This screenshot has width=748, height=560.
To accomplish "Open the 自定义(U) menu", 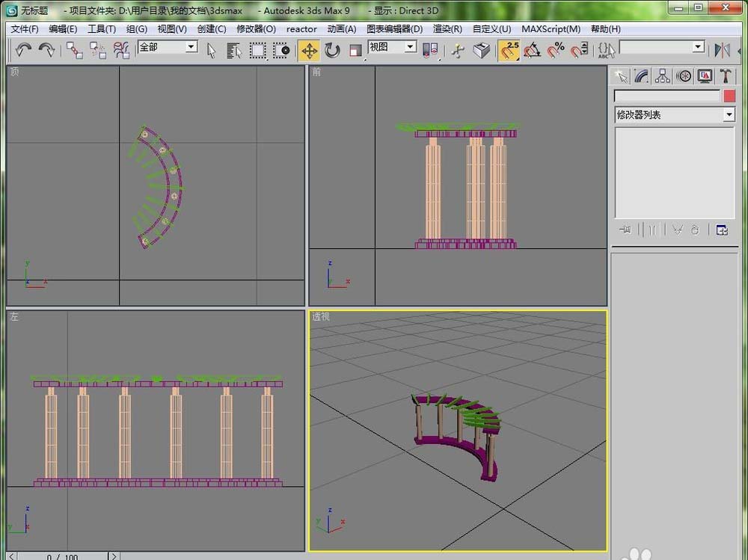I will coord(492,29).
